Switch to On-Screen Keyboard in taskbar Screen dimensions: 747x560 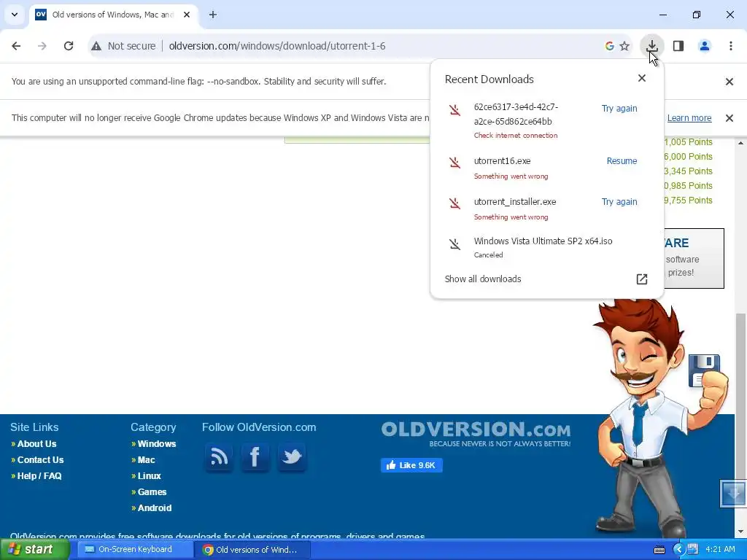pos(134,549)
